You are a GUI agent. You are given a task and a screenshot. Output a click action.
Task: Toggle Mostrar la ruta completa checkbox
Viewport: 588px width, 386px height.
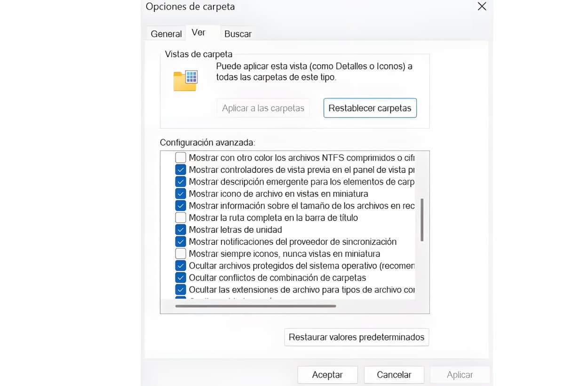point(181,217)
